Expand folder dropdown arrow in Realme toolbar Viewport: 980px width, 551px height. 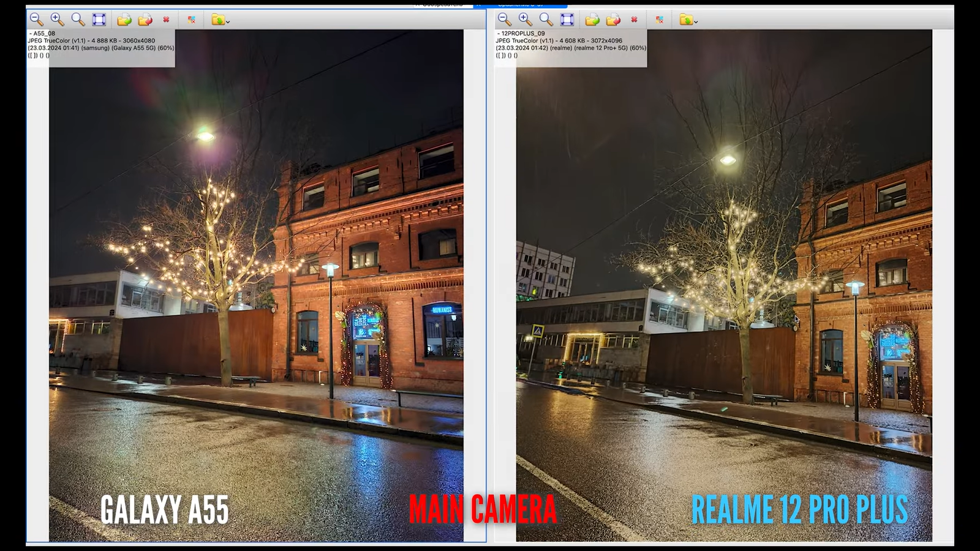pos(696,21)
